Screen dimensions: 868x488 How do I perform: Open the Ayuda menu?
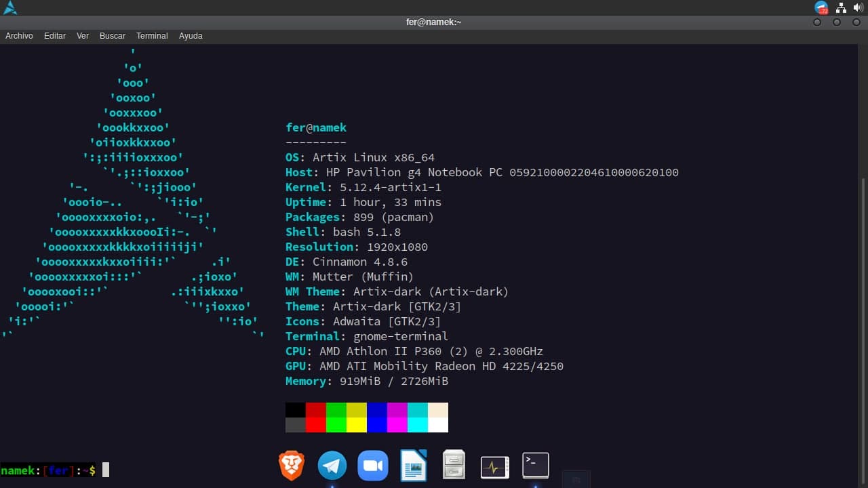[x=191, y=36]
